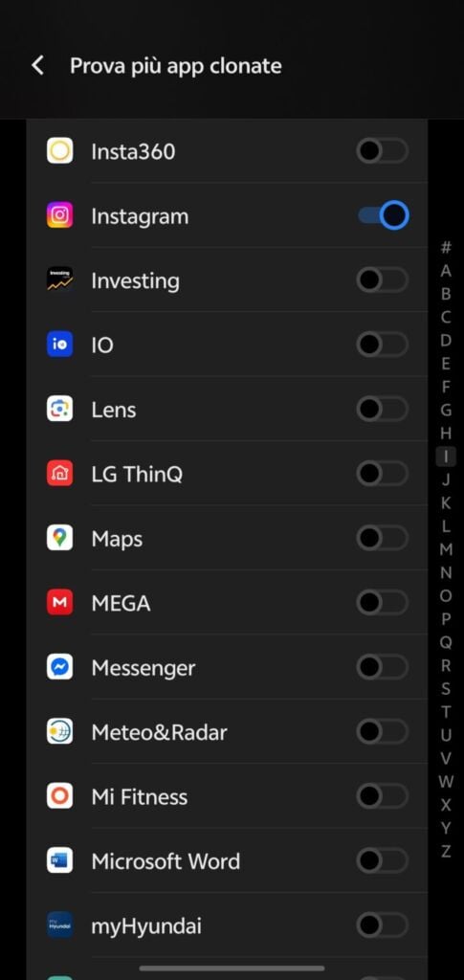Tap the red LG ThinQ icon
Image resolution: width=464 pixels, height=980 pixels.
click(60, 474)
